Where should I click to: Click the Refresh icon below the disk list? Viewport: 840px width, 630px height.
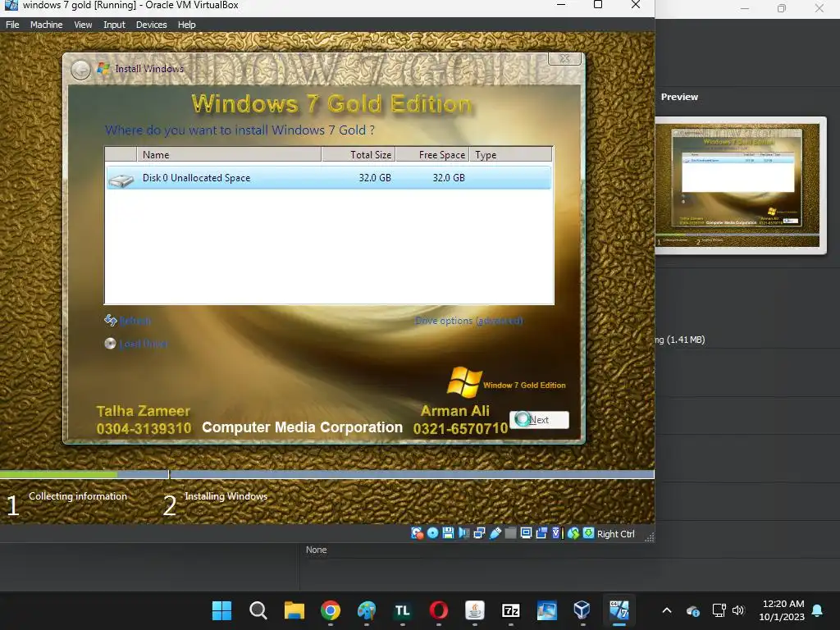point(111,321)
